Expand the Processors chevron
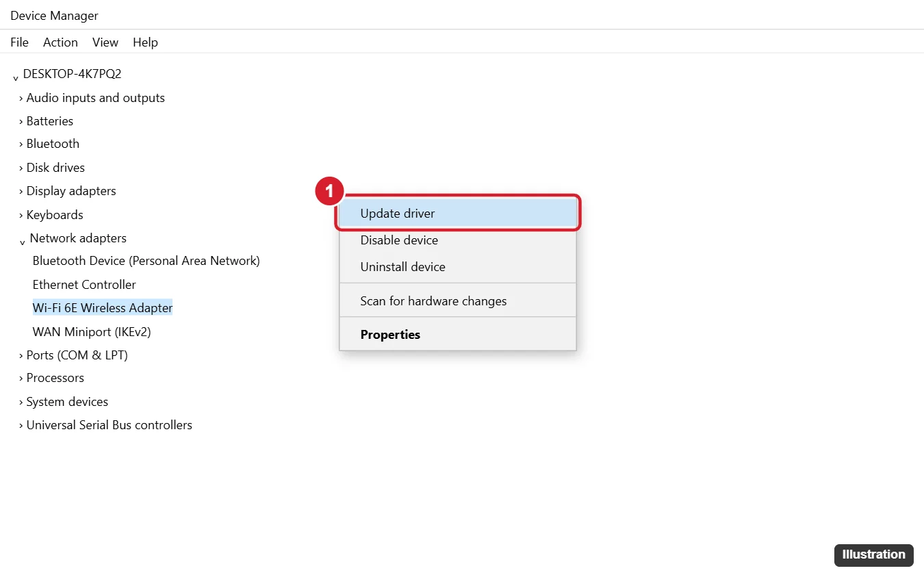 (21, 379)
